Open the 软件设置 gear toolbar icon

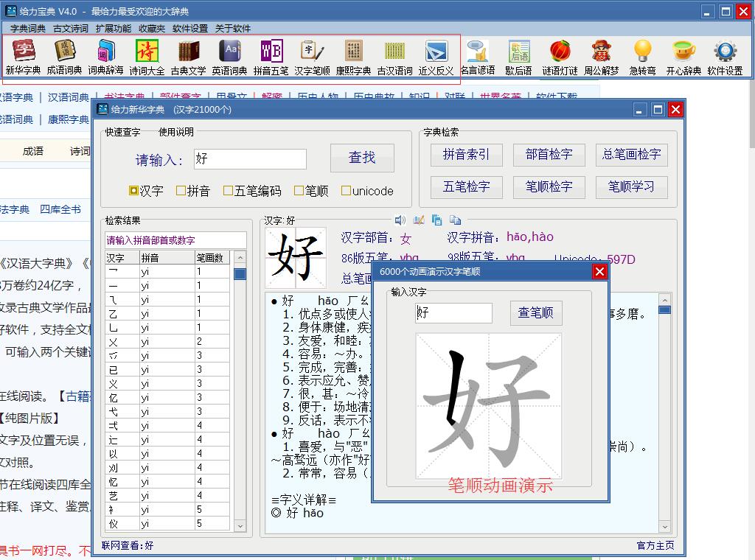point(726,57)
